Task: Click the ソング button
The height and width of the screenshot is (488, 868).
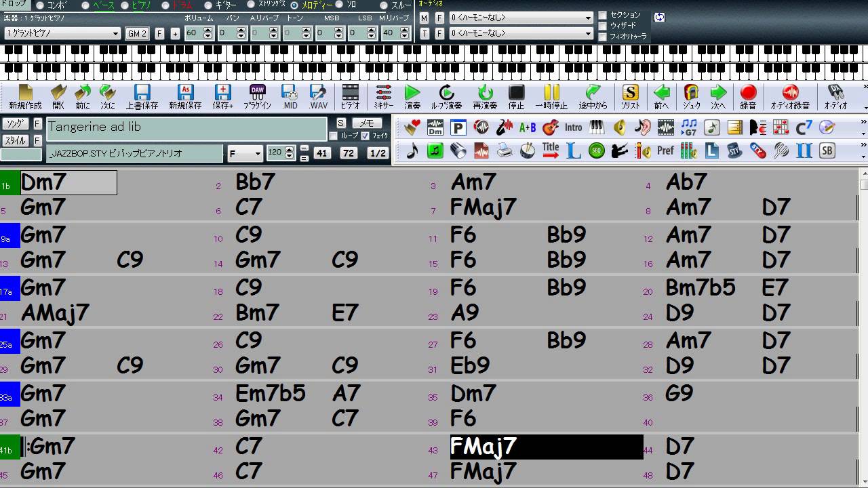Action: pos(16,123)
